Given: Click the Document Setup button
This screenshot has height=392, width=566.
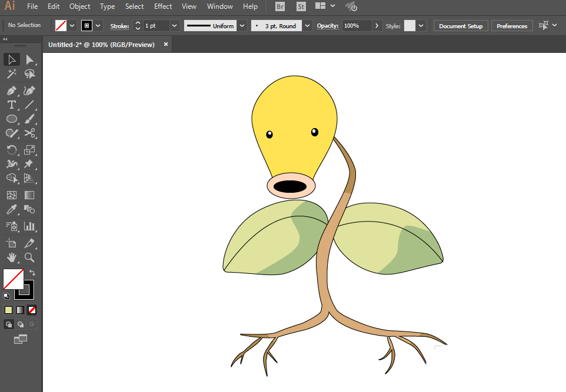Looking at the screenshot, I should [x=460, y=26].
